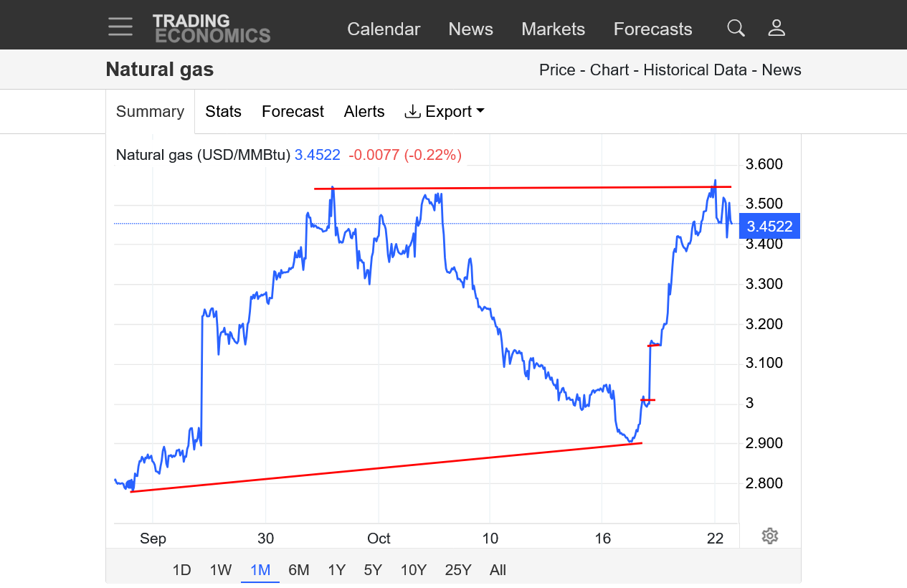907x588 pixels.
Task: Open the user account icon
Action: pos(777,28)
